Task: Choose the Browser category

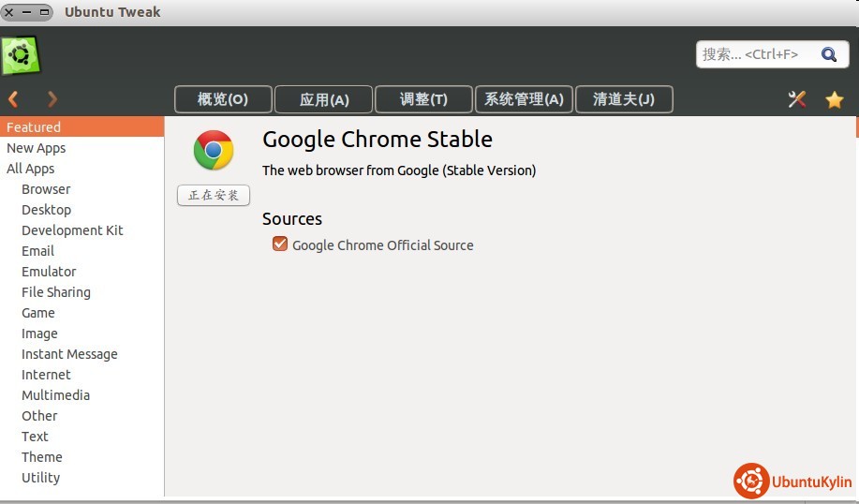Action: [46, 189]
